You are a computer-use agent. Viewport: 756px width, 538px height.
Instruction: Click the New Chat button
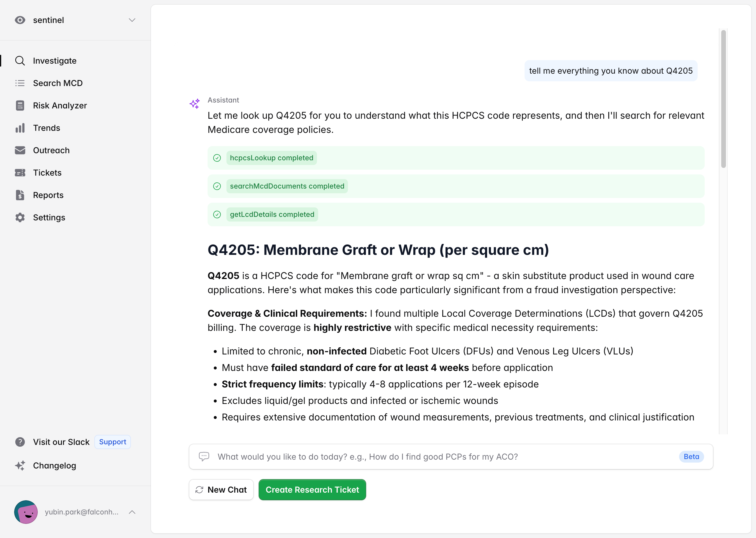[x=221, y=490]
